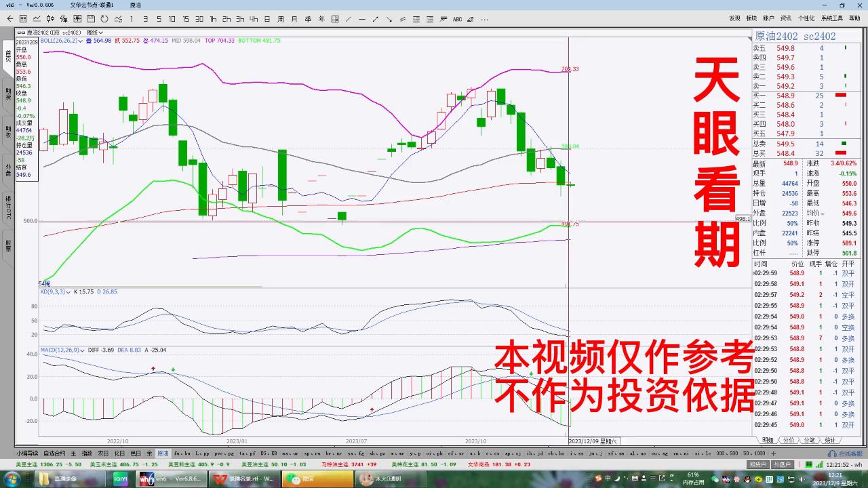
Task: Set chart period to 15 minutes
Action: [186, 19]
